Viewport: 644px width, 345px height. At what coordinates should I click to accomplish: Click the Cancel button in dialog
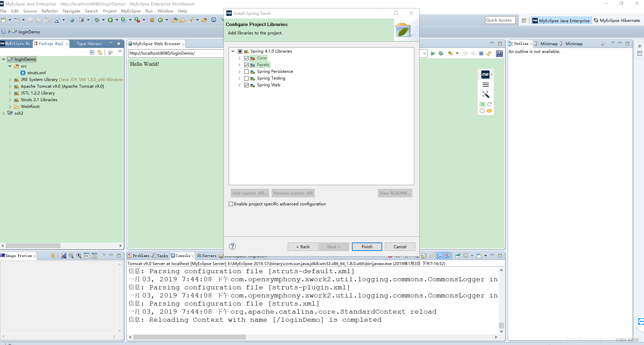(x=400, y=247)
